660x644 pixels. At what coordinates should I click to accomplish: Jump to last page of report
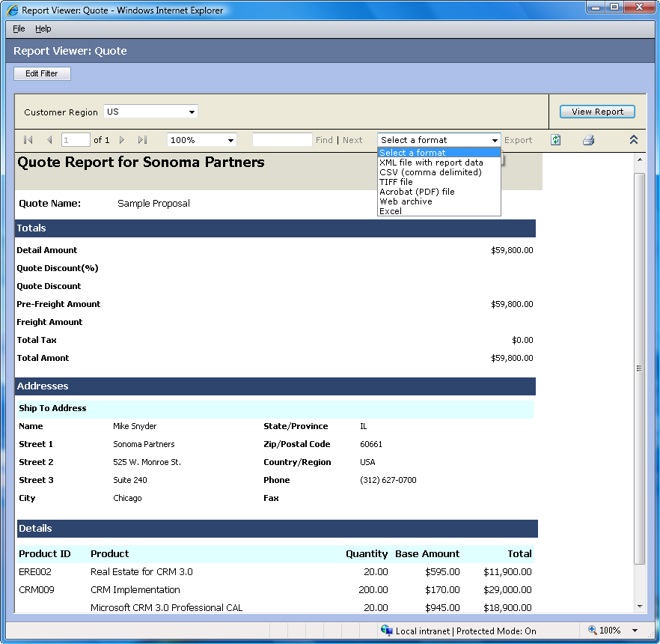pos(143,140)
